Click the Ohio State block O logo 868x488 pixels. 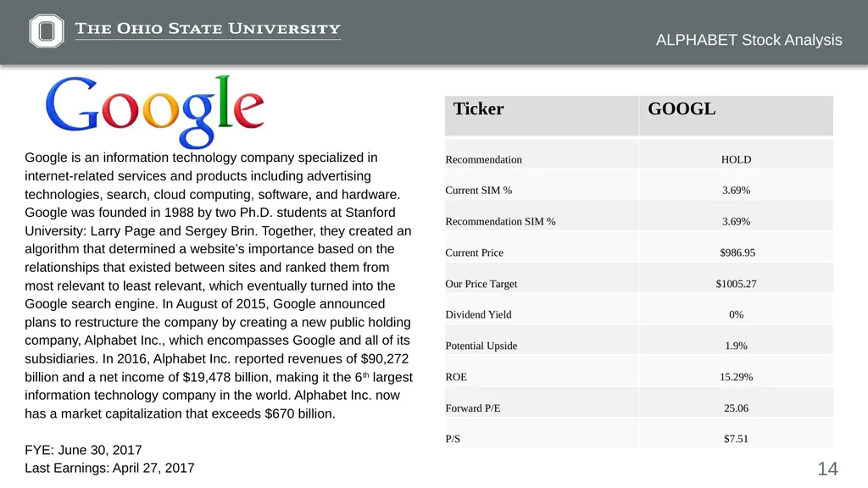coord(47,31)
